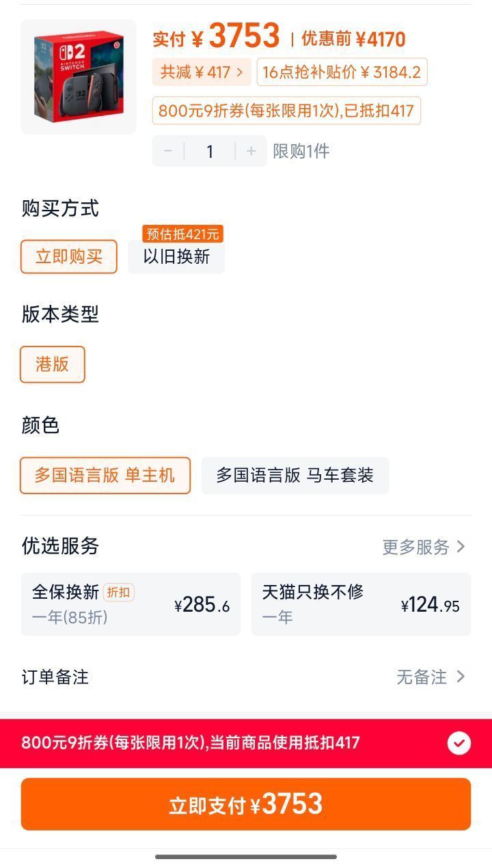The image size is (492, 868).
Task: Tap the plus quantity stepper icon
Action: pos(251,151)
